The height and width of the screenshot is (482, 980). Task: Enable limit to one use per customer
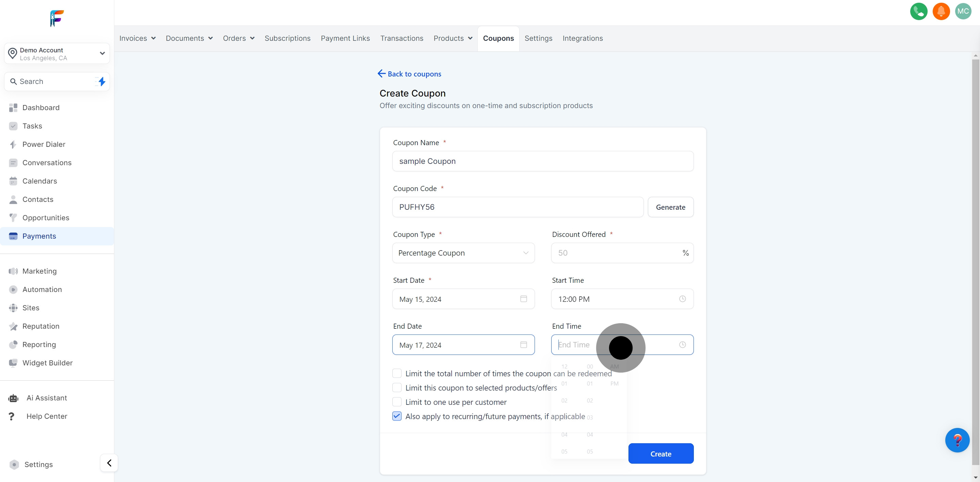click(x=397, y=402)
